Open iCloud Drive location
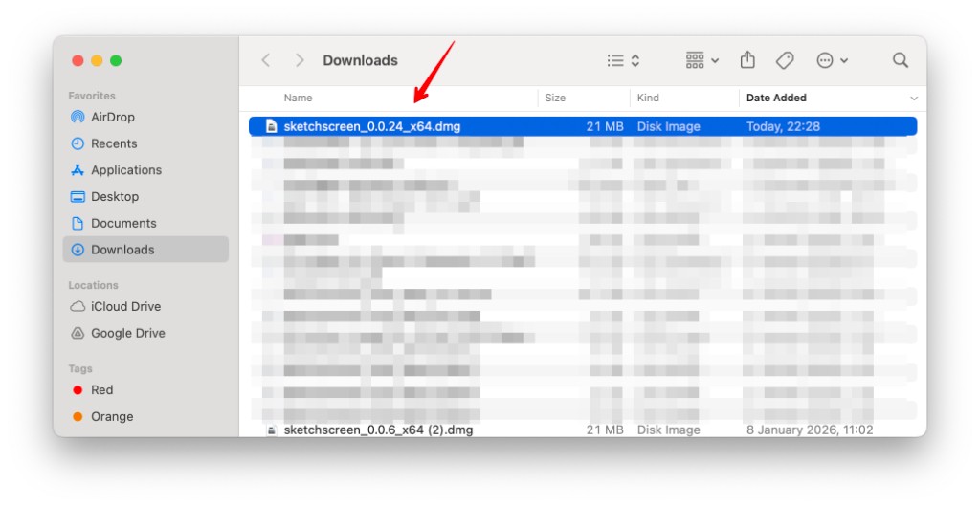980x507 pixels. pos(116,306)
